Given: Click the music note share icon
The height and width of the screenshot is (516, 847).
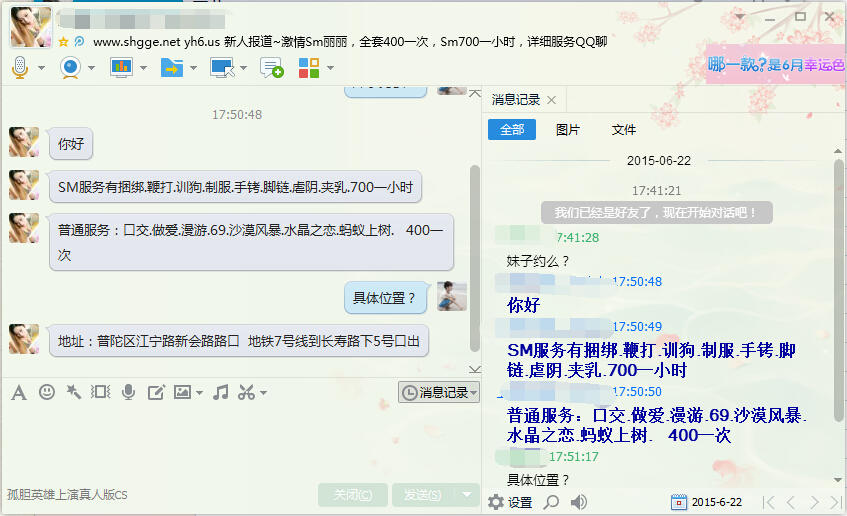Looking at the screenshot, I should click(x=221, y=392).
